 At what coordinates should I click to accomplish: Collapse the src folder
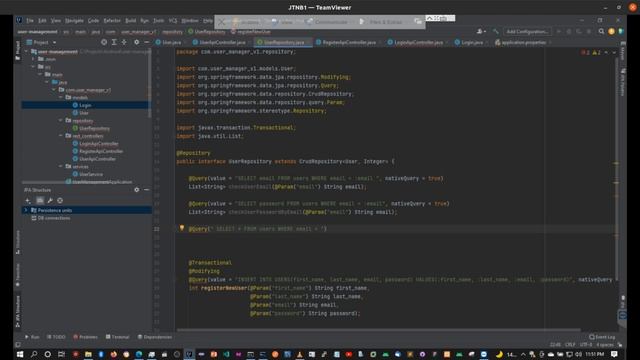(34, 67)
